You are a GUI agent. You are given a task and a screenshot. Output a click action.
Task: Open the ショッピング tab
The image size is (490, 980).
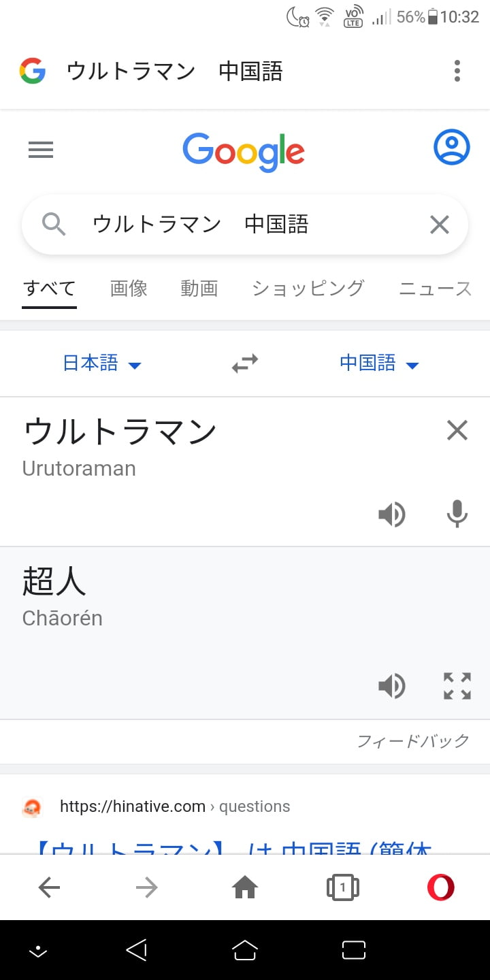308,289
